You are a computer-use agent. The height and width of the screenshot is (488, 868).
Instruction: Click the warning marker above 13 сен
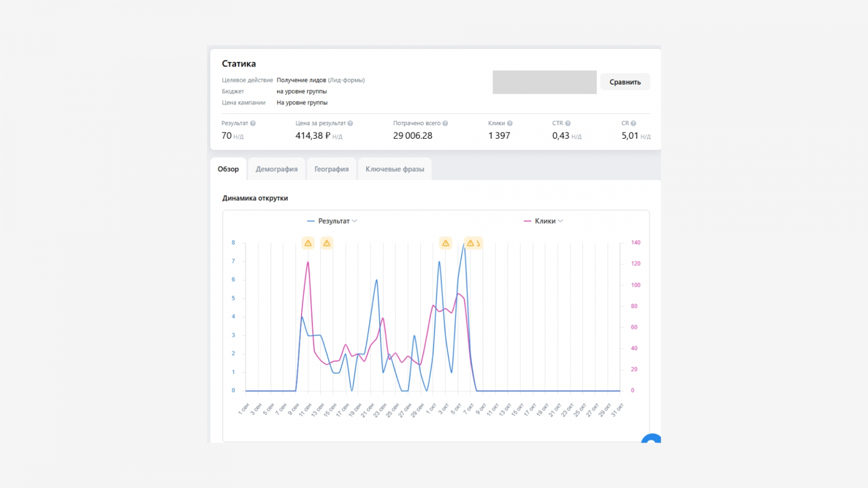(327, 243)
